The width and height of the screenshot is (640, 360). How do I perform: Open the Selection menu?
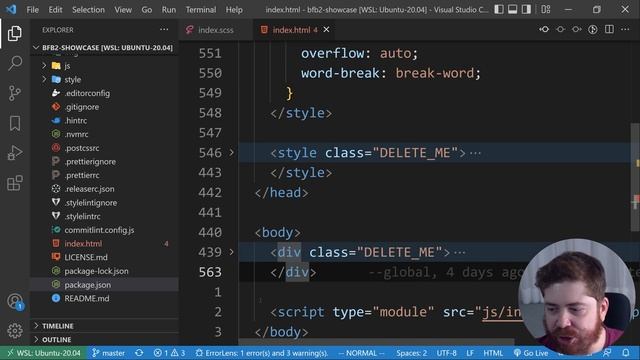(88, 10)
